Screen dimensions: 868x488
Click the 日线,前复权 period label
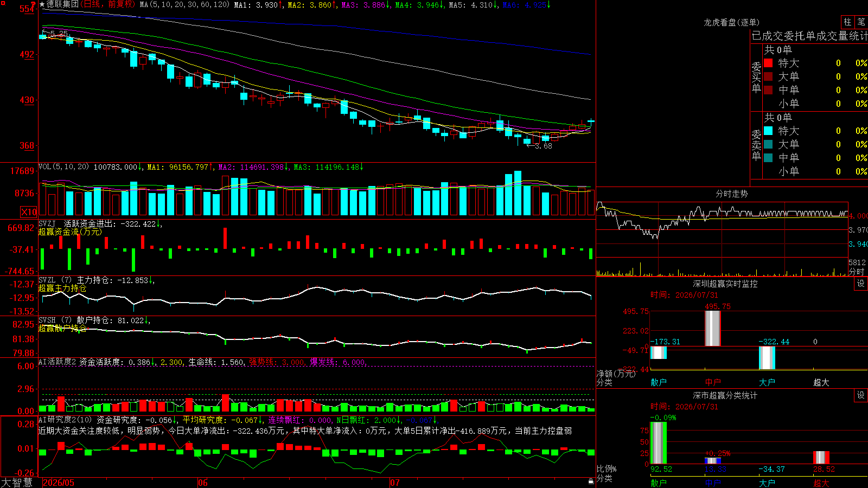(107, 4)
